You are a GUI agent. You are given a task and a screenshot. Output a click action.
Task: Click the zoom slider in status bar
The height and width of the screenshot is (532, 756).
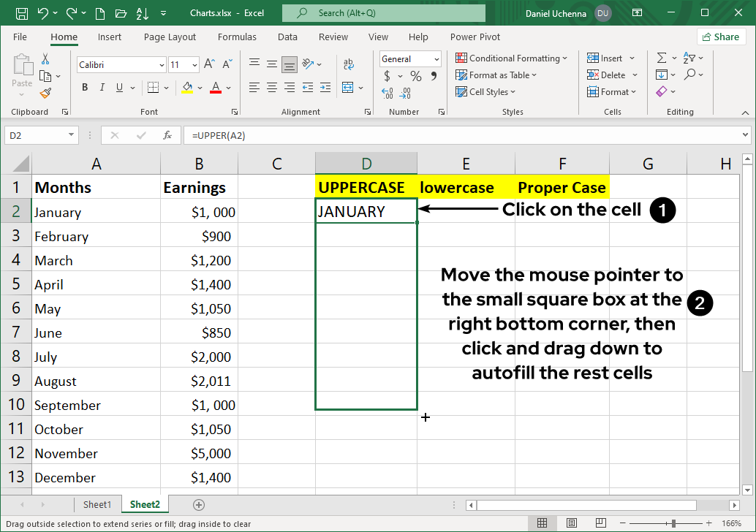click(x=673, y=523)
